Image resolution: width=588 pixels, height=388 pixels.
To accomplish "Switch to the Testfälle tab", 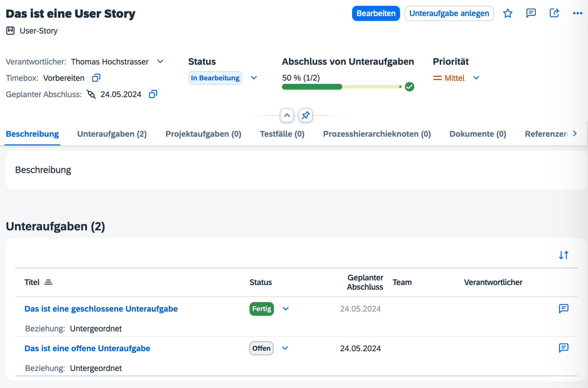I will click(x=282, y=134).
